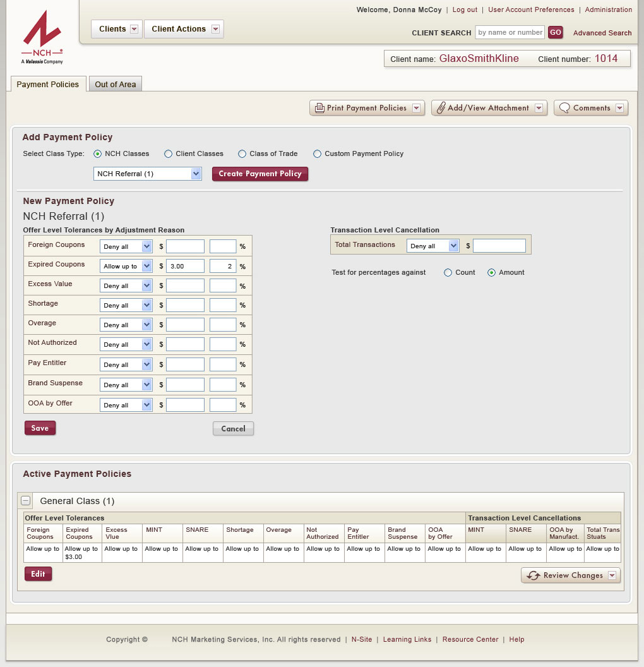The height and width of the screenshot is (667, 644).
Task: Select the Payment Policies tab
Action: [47, 85]
